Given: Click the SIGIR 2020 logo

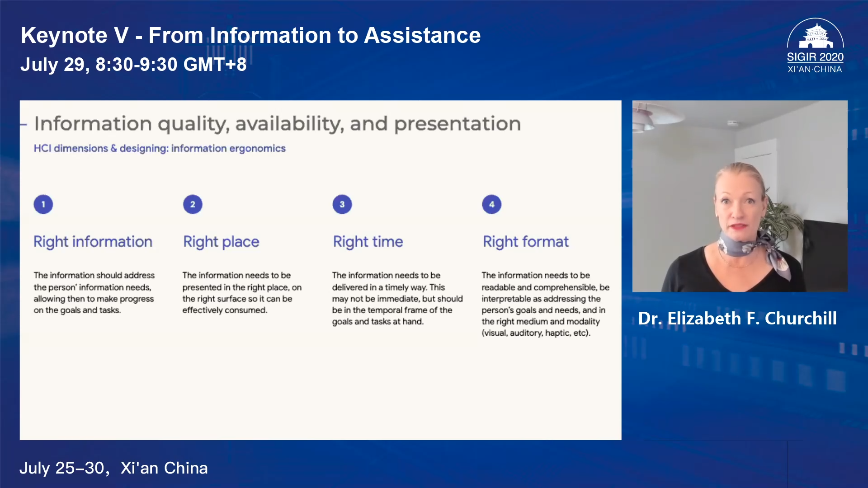Looking at the screenshot, I should coord(815,46).
